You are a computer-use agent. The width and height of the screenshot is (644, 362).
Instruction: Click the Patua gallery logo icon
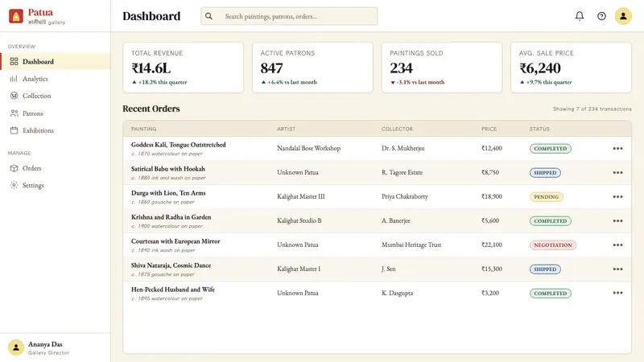[x=16, y=16]
